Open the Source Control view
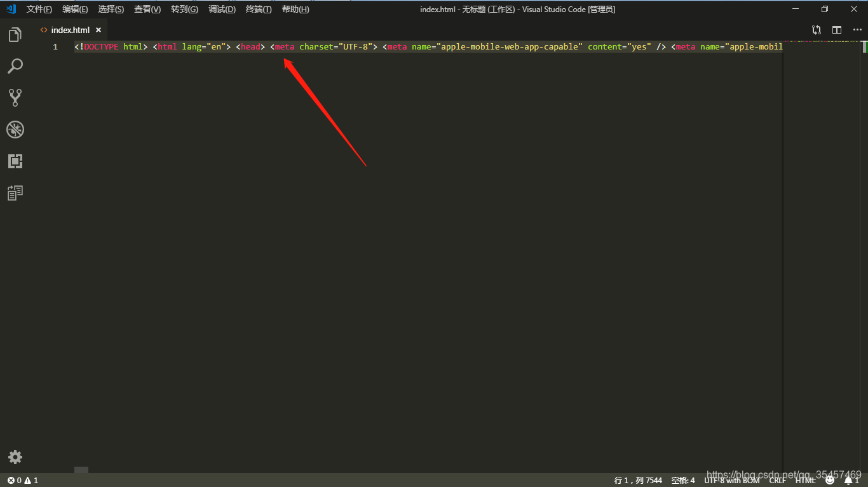 pyautogui.click(x=15, y=98)
